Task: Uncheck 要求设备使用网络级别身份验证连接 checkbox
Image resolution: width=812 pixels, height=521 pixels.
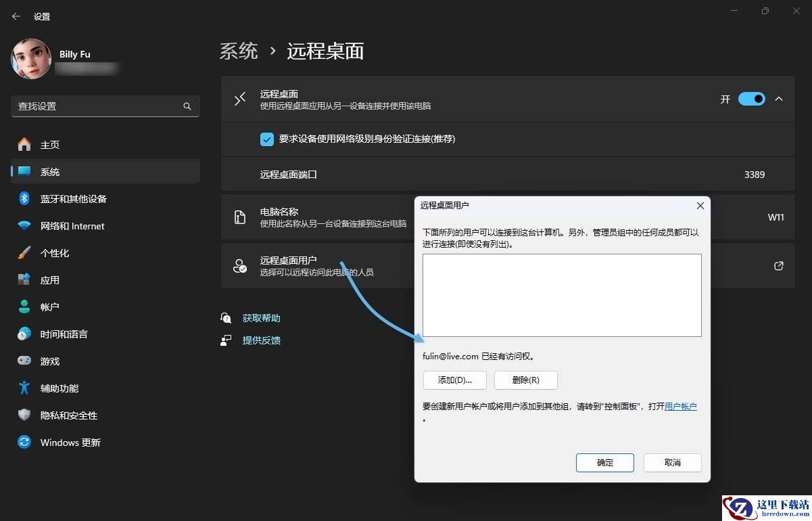Action: click(266, 139)
